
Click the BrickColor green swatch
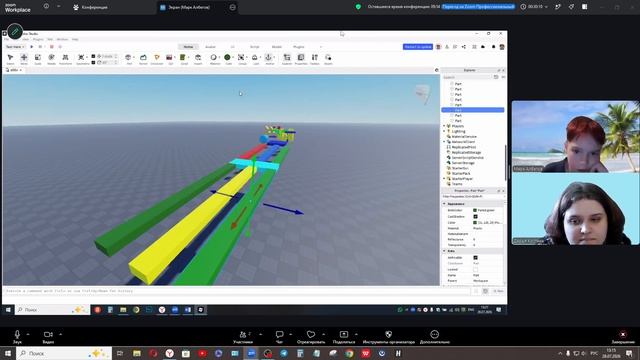coord(475,211)
